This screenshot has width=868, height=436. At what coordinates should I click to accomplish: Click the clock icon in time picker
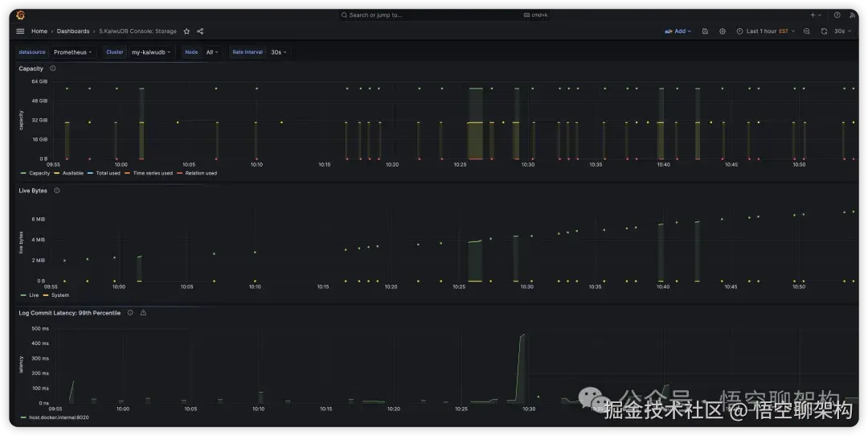[739, 31]
